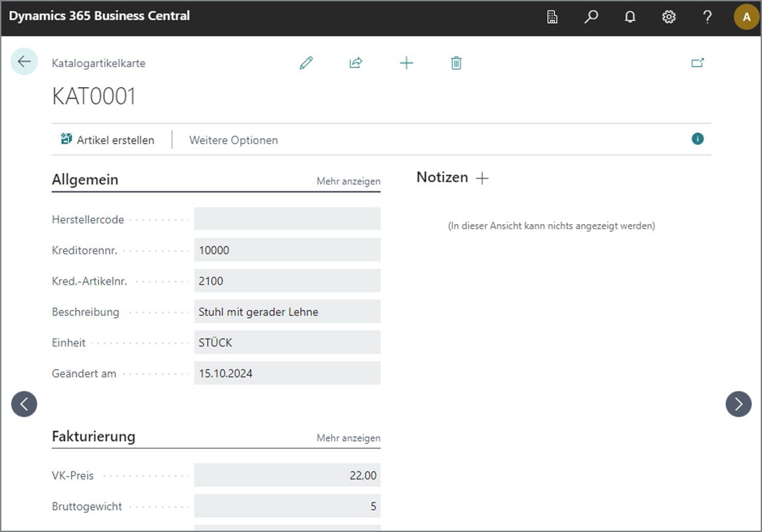
Task: Click the Kred.-Artikelnr. label
Action: 89,281
